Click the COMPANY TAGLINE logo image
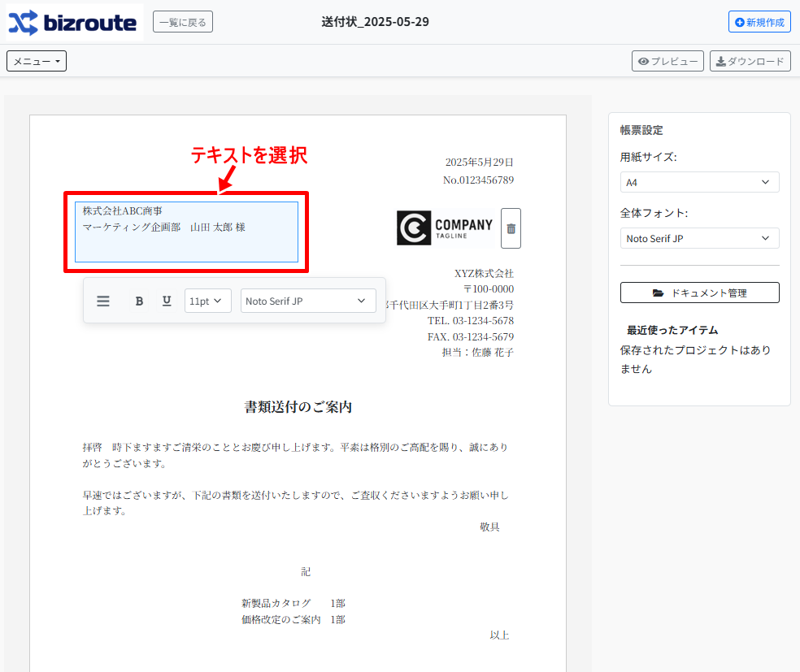The width and height of the screenshot is (800, 672). pos(446,228)
